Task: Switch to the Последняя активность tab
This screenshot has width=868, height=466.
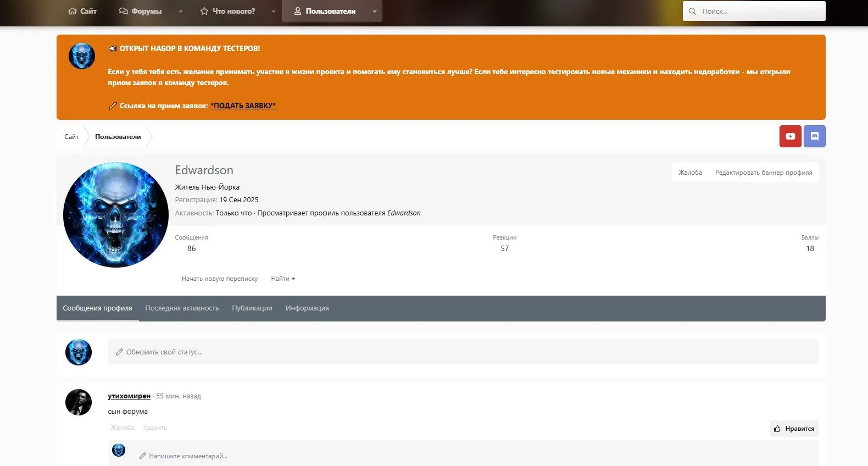Action: 182,308
